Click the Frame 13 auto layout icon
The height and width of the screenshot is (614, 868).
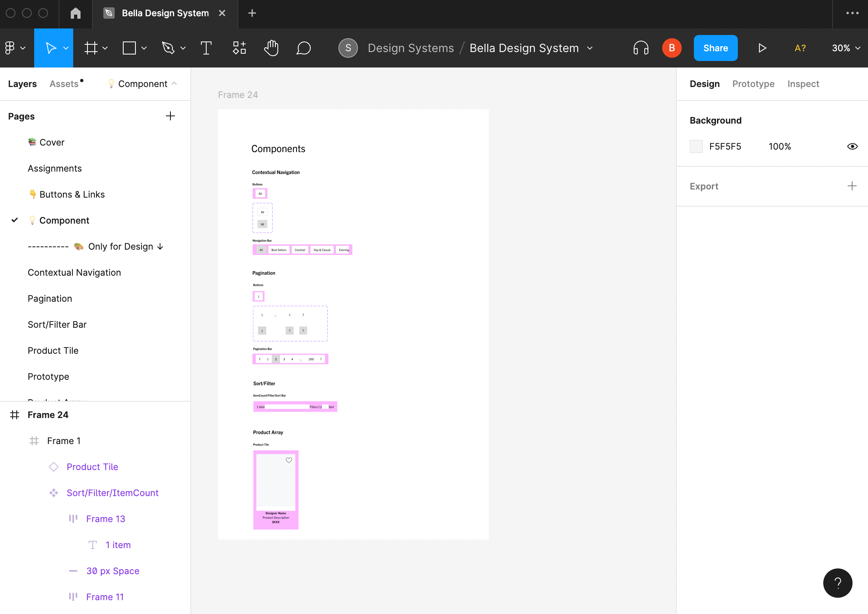[73, 519]
